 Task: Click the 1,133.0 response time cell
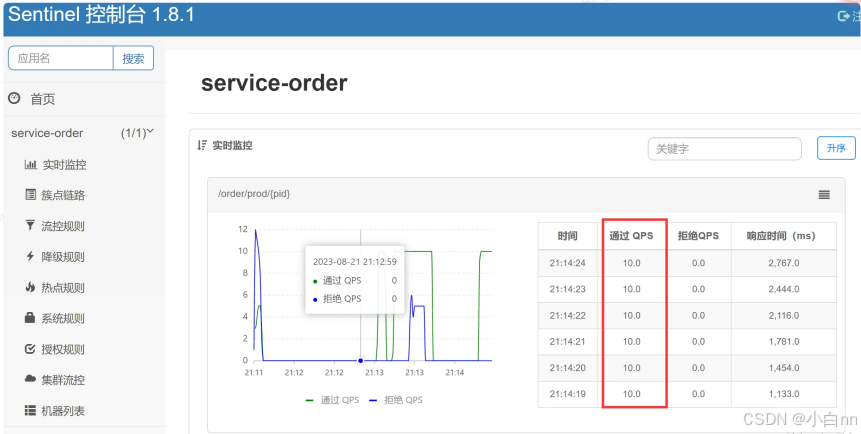coord(784,394)
